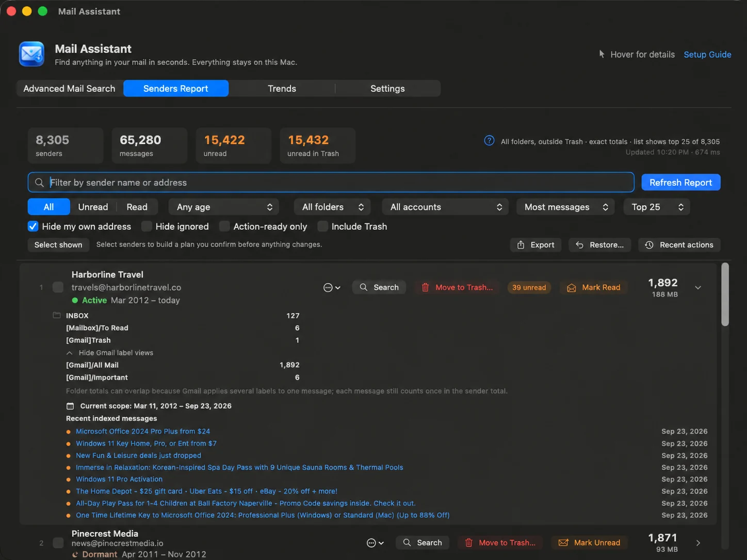Image resolution: width=747 pixels, height=560 pixels.
Task: Click the calendar icon beside Current scope
Action: point(70,406)
